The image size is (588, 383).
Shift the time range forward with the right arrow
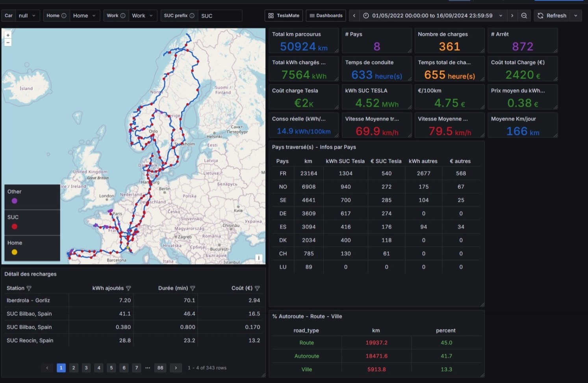click(512, 16)
